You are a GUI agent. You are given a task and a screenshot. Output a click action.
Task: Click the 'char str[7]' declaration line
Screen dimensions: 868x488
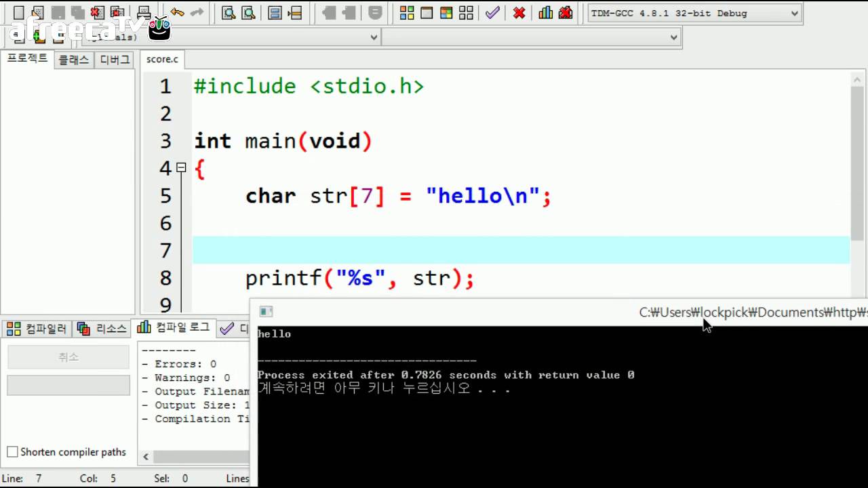(x=398, y=196)
